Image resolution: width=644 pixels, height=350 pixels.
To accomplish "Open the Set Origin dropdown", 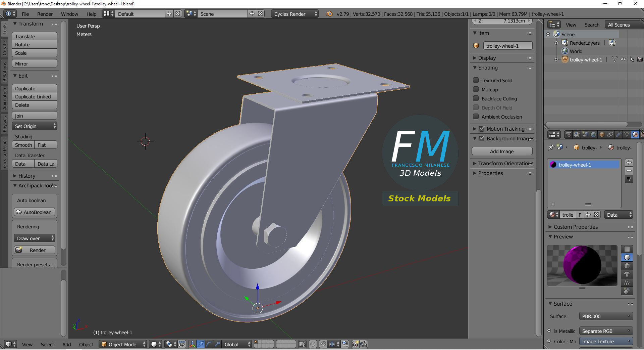I will point(35,126).
